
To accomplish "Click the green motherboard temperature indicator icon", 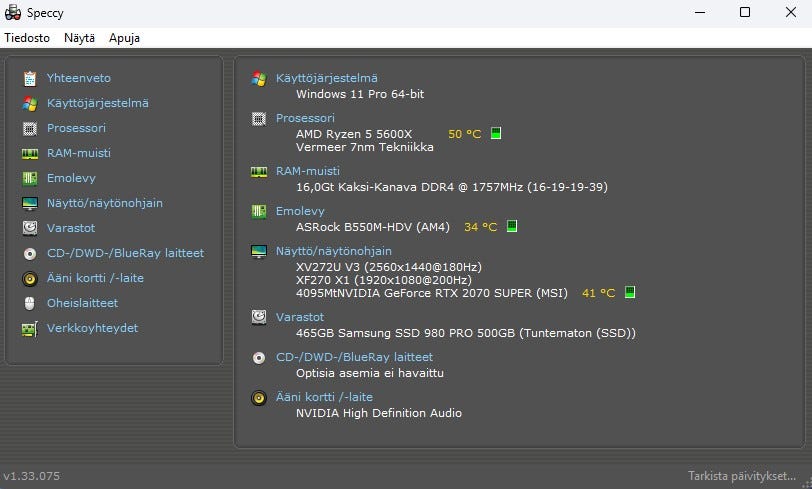I will (x=512, y=226).
